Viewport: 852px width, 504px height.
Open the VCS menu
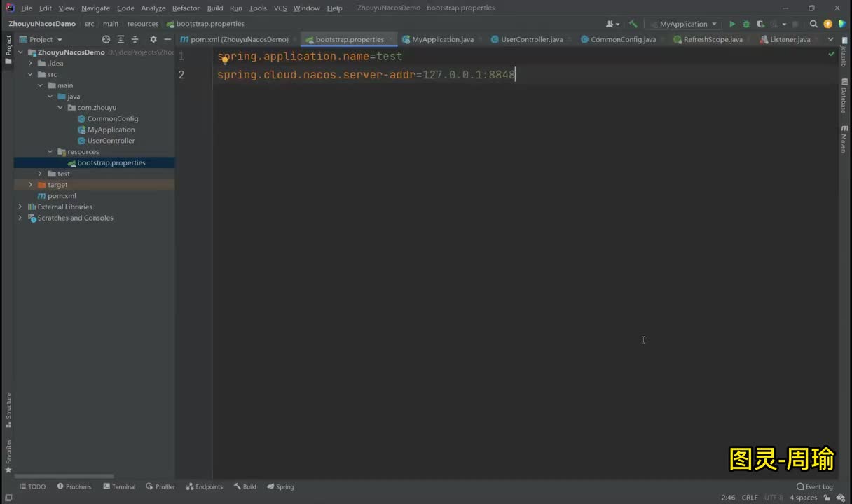coord(280,8)
